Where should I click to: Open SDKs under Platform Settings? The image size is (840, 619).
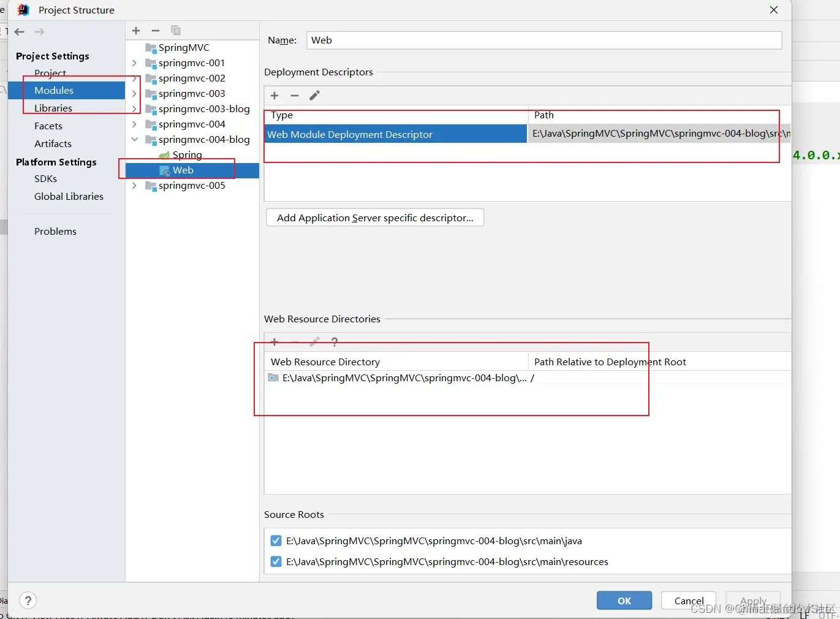click(x=45, y=178)
